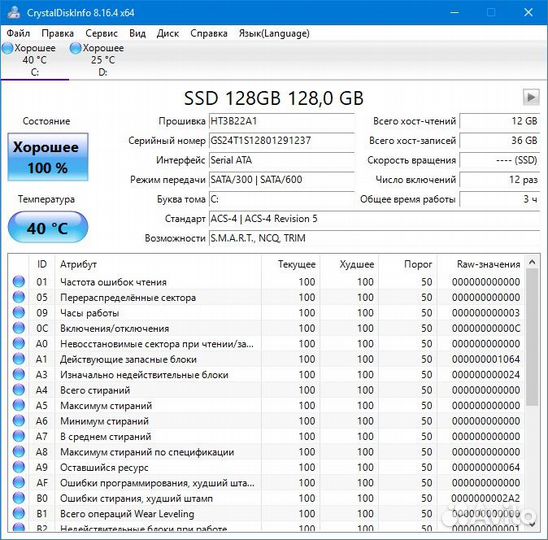Viewport: 548px width, 540px height.
Task: Open the Файл menu
Action: tap(18, 34)
